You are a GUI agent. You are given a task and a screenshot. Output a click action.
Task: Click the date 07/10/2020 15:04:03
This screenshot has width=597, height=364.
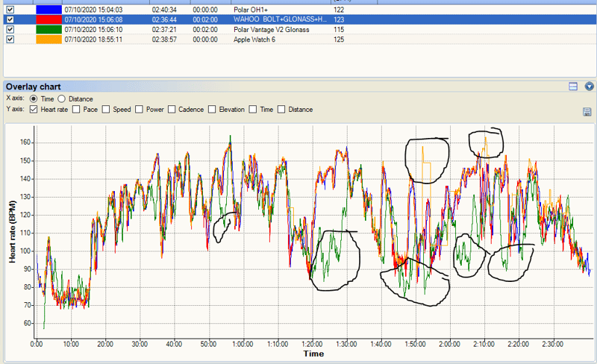tap(94, 10)
